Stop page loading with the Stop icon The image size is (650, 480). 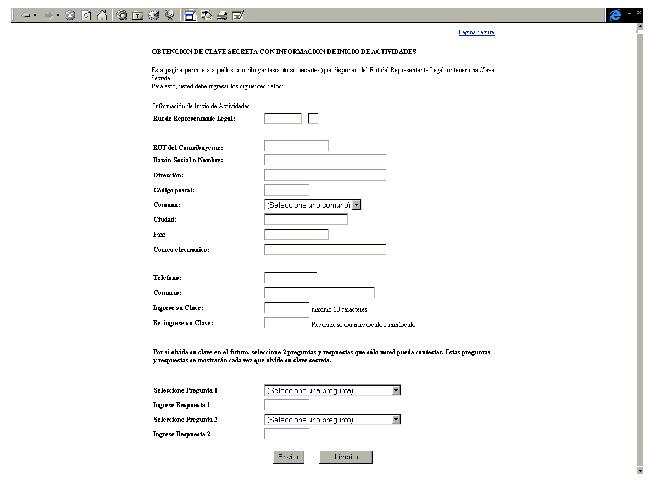pos(70,15)
